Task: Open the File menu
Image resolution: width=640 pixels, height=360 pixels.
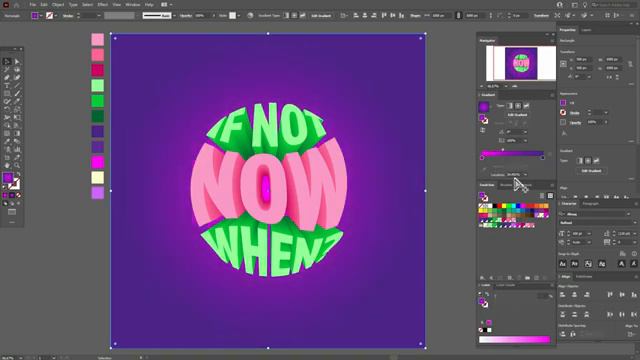Action: (33, 4)
